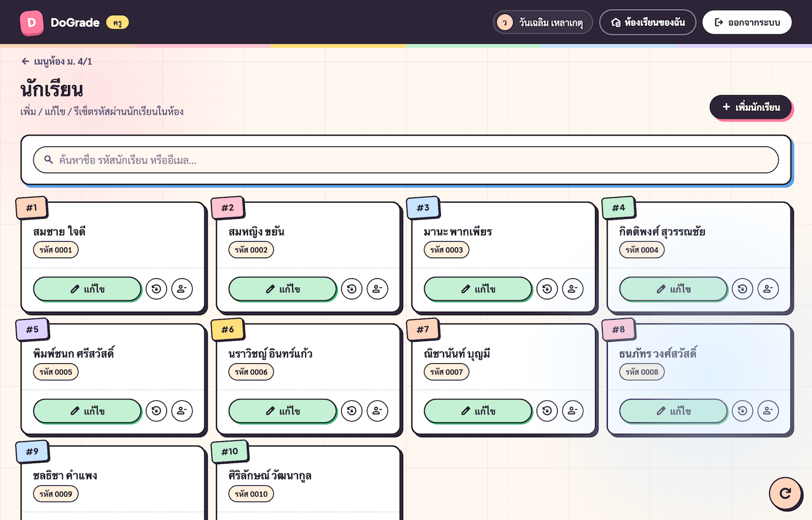Image resolution: width=812 pixels, height=520 pixels.
Task: Reset password icon on card #6
Action: 352,411
